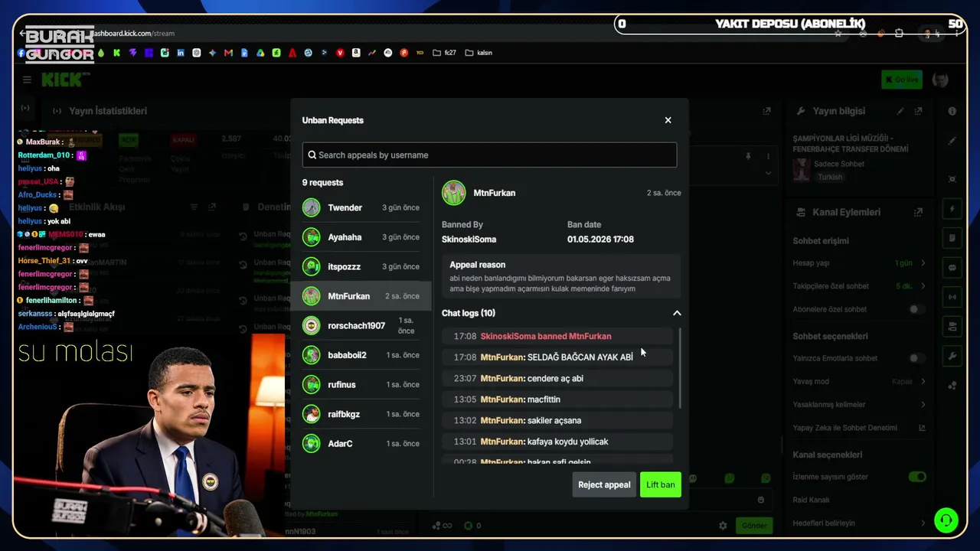Click the info icon in right sidebar
980x551 pixels.
(952, 111)
